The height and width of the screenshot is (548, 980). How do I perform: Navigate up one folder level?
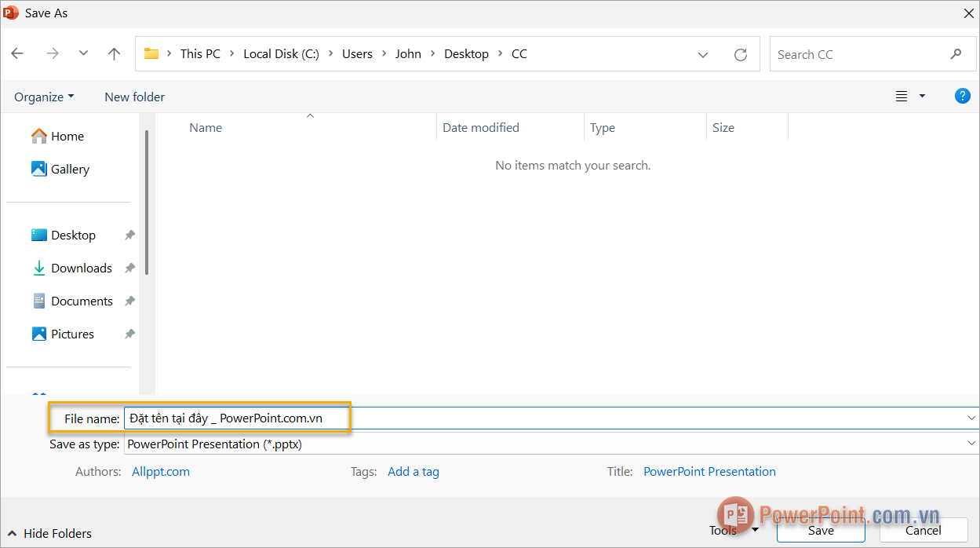[x=114, y=53]
